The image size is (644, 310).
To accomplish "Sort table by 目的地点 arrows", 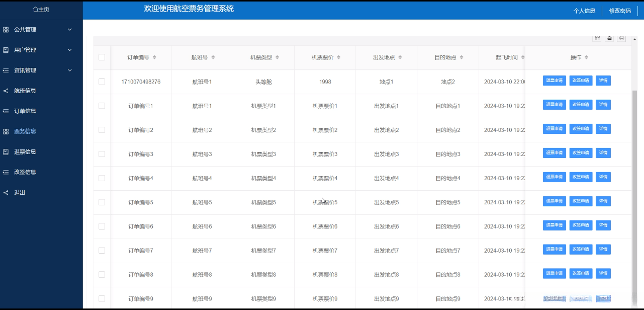I will tap(461, 57).
